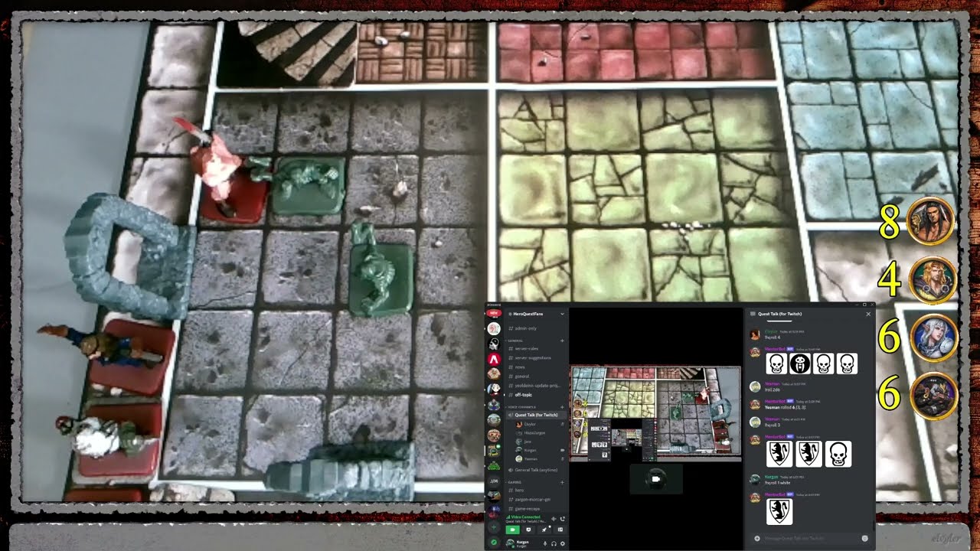Open User Settings gear icon

coord(563,543)
